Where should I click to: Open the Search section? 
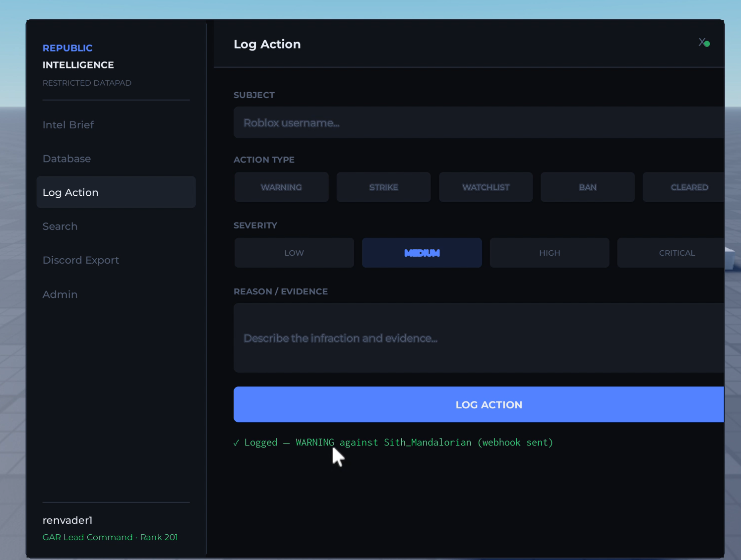(116, 226)
